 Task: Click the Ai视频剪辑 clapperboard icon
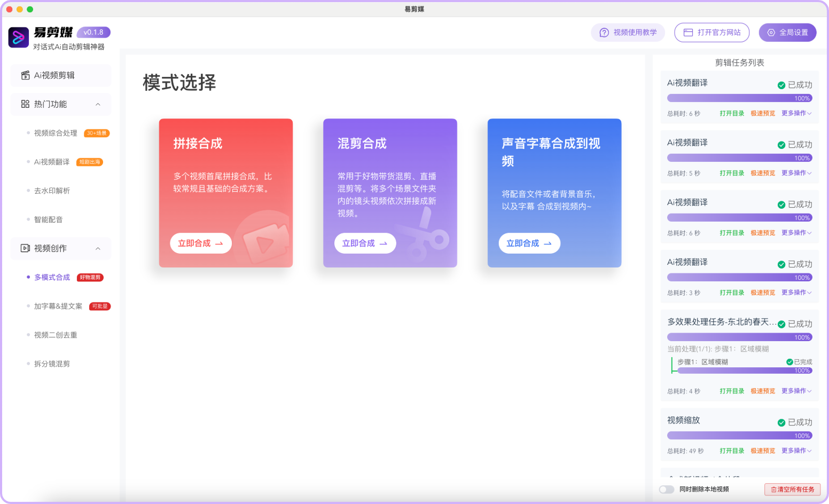pos(25,75)
